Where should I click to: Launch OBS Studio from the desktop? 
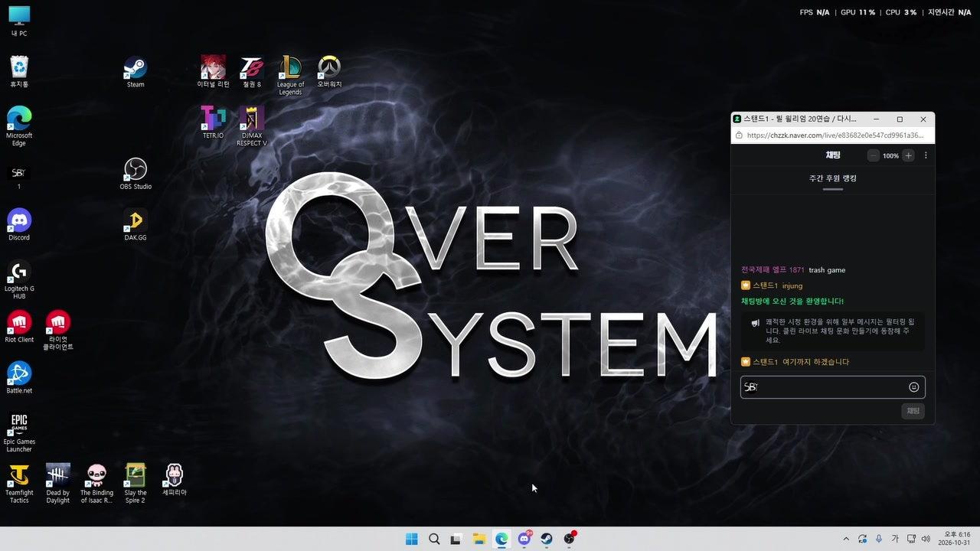coord(136,174)
